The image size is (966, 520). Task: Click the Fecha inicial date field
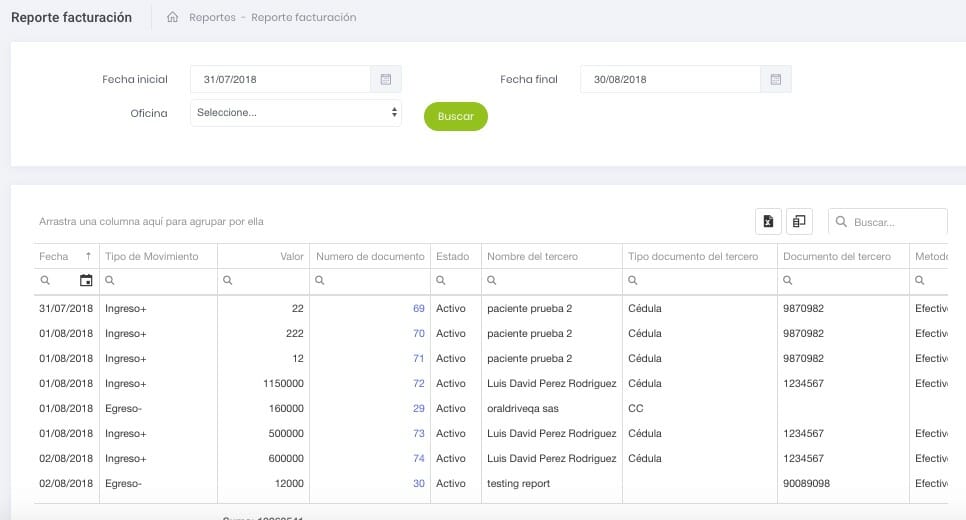(x=282, y=79)
